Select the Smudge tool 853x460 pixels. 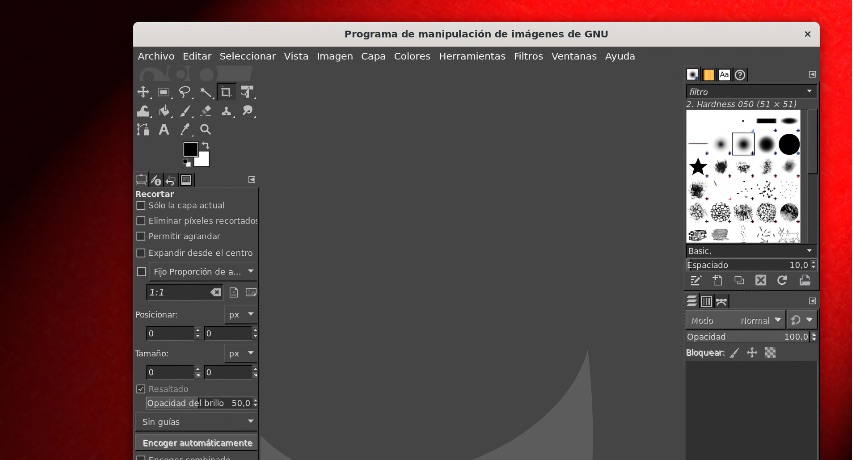(x=248, y=111)
